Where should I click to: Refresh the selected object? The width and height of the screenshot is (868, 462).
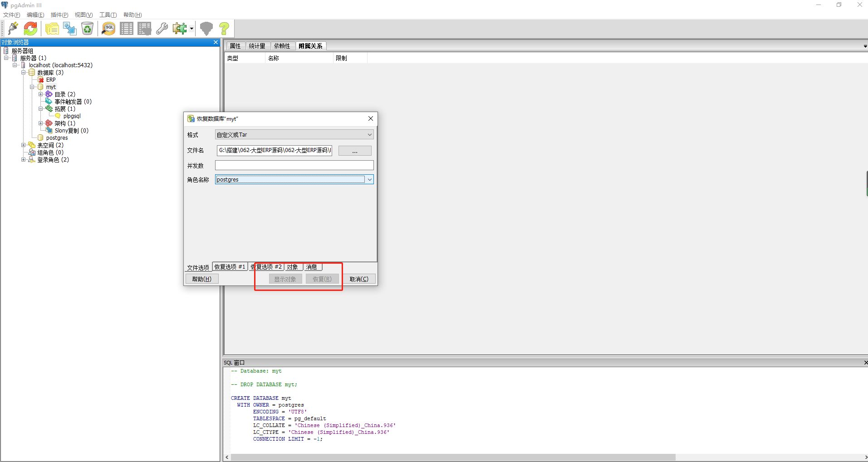click(30, 28)
